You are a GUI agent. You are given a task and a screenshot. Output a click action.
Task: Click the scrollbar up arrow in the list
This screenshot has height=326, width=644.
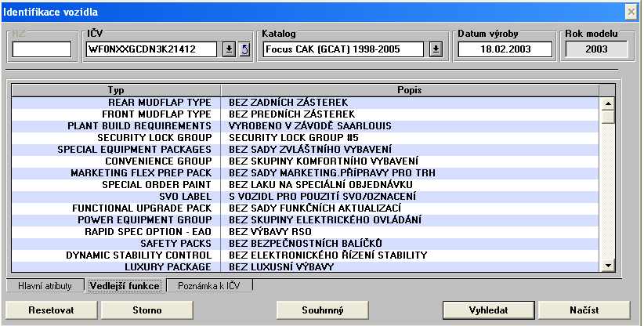click(606, 103)
